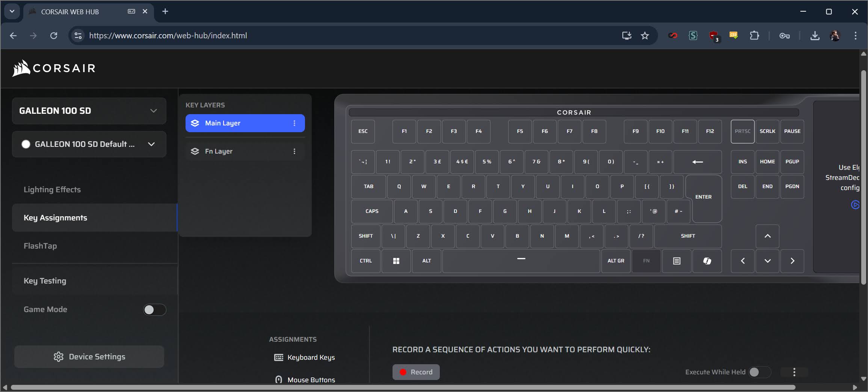Open browser Extensions puzzle icon

[754, 36]
